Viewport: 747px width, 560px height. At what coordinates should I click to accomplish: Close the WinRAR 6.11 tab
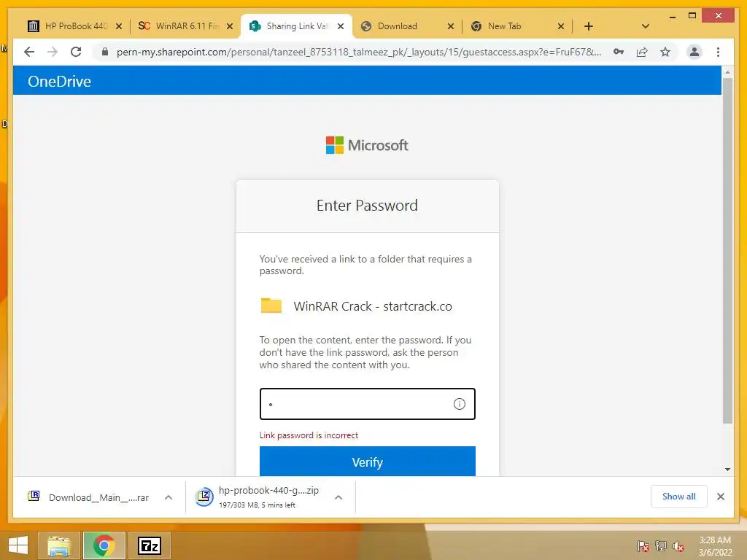click(x=230, y=26)
